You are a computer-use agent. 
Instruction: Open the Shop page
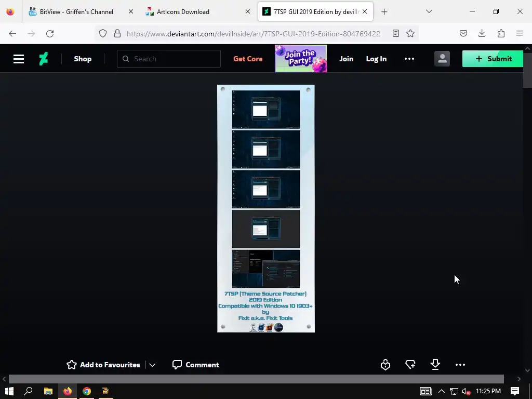(x=83, y=59)
